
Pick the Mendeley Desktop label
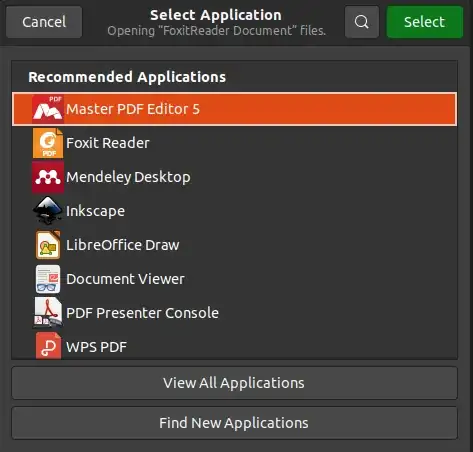pyautogui.click(x=128, y=177)
